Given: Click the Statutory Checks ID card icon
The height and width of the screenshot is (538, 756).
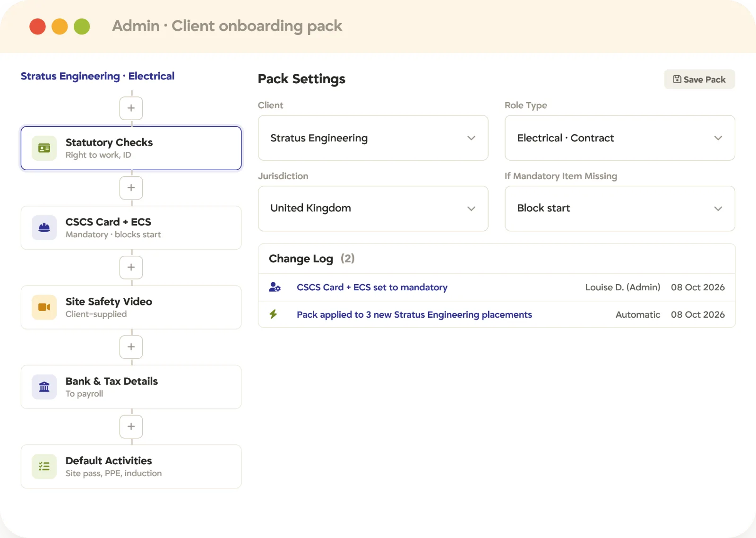Looking at the screenshot, I should 44,148.
